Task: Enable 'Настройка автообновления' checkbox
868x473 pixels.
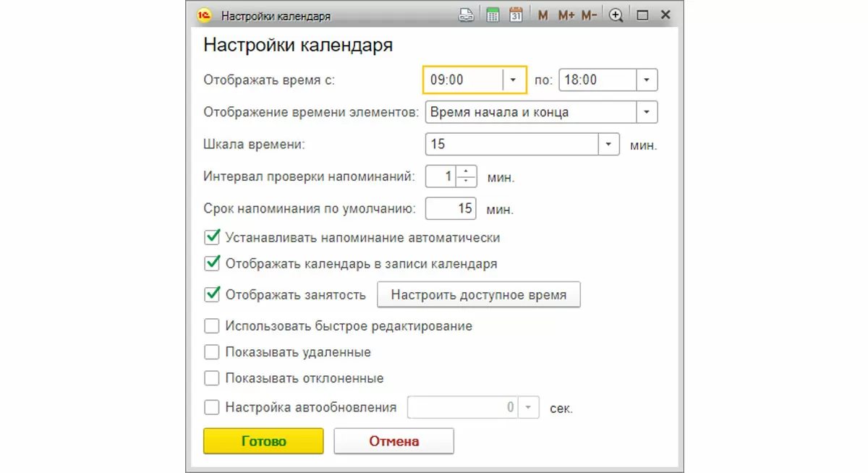Action: (212, 407)
